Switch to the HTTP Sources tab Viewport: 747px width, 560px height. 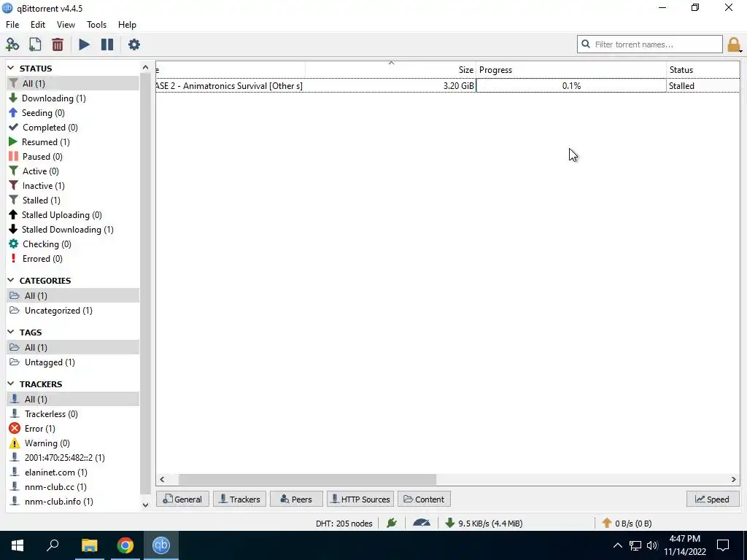[360, 499]
